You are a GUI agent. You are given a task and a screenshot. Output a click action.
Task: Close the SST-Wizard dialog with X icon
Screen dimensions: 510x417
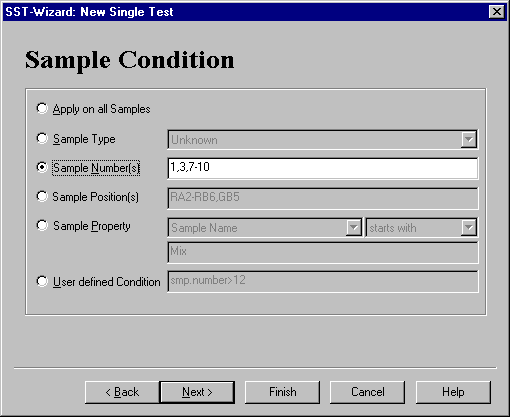(496, 12)
